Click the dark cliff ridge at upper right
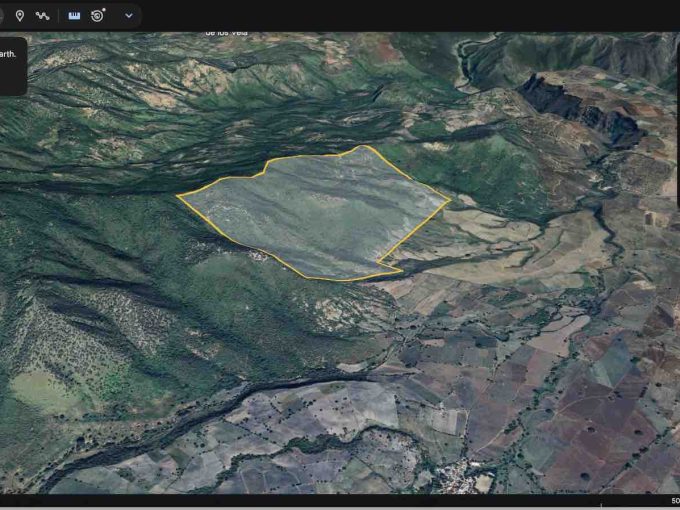 coord(580,110)
